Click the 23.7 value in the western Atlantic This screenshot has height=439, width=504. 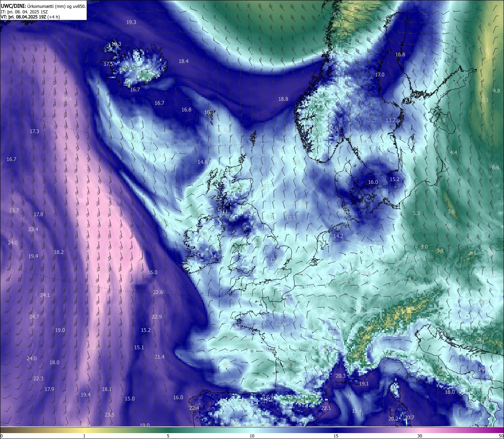point(14,211)
